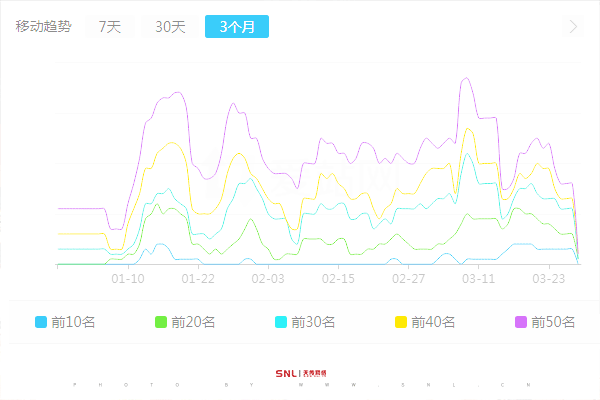Toggle the 前40名 yellow legend swatch
Image resolution: width=600 pixels, height=400 pixels.
401,322
